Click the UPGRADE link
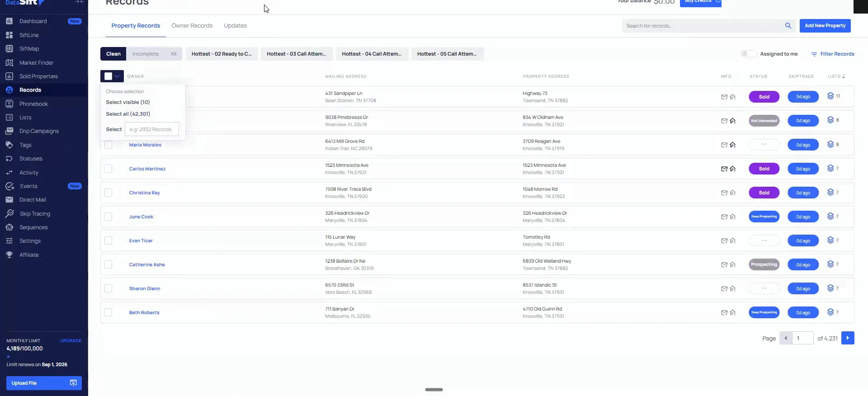Screen dimensions: 868x396 click(71, 341)
